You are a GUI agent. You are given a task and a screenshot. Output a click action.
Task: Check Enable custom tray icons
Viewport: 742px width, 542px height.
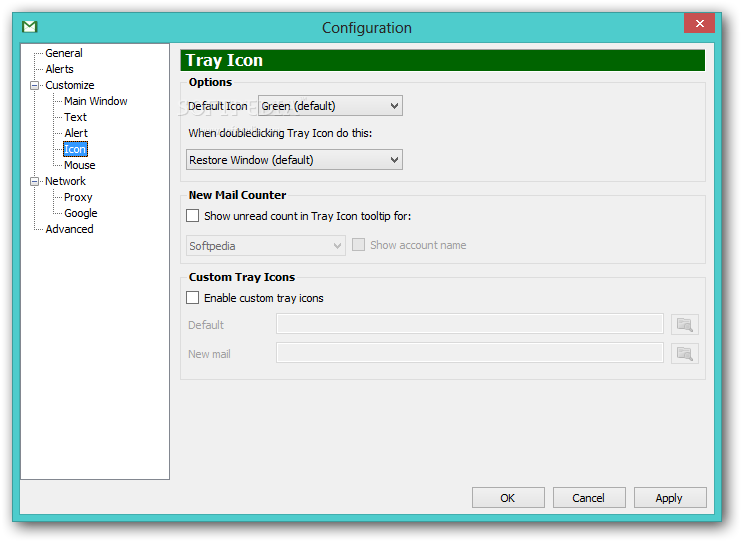point(193,298)
